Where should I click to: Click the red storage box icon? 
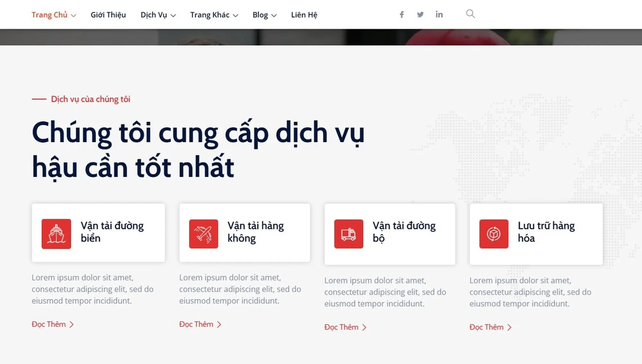[494, 234]
